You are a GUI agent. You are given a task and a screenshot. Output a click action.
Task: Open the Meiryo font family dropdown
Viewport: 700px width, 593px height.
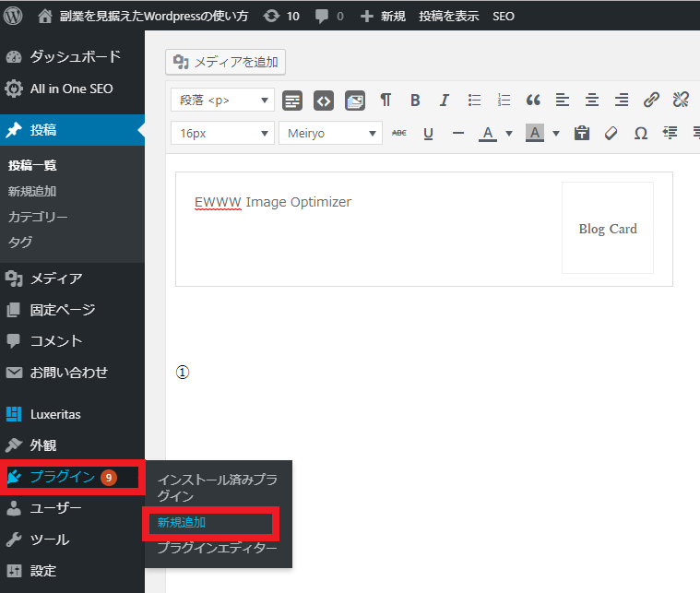[329, 134]
